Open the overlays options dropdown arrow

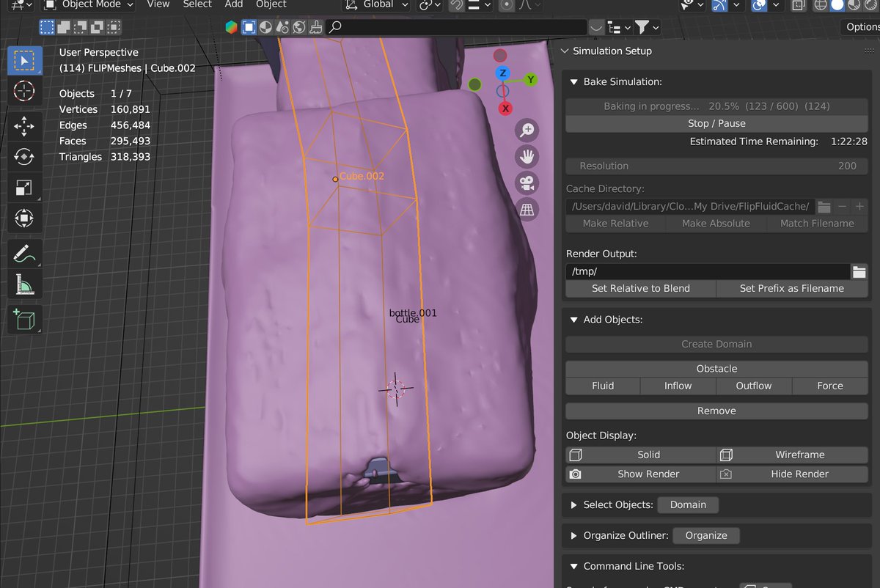pos(775,5)
